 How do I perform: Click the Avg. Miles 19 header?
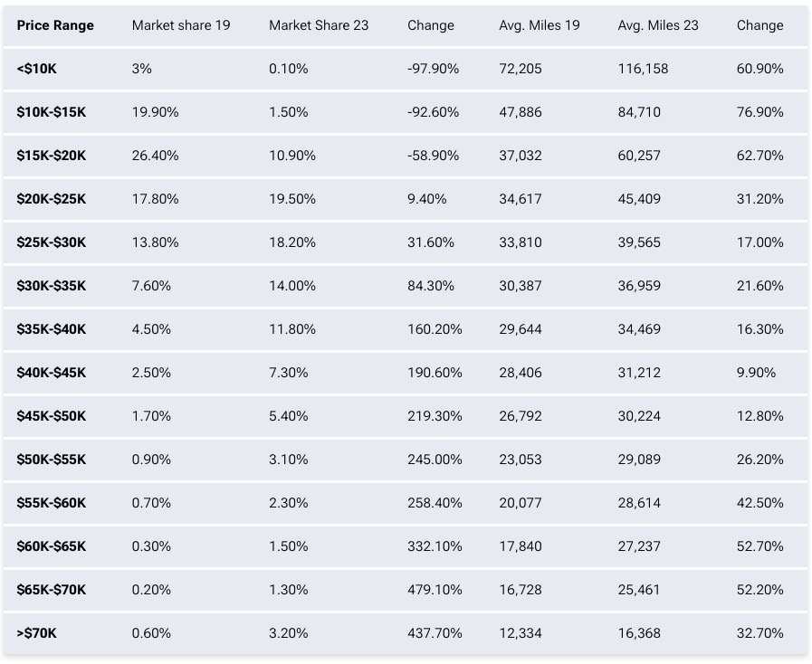pos(540,25)
